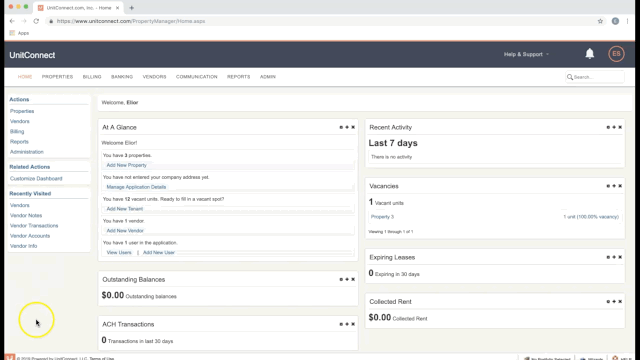
Task: Close the Vacancies widget
Action: [620, 186]
